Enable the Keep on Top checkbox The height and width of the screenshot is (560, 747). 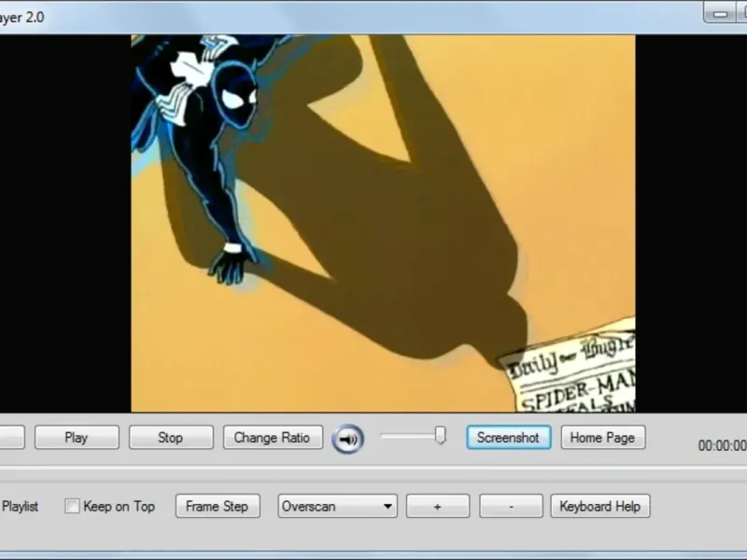pyautogui.click(x=72, y=506)
